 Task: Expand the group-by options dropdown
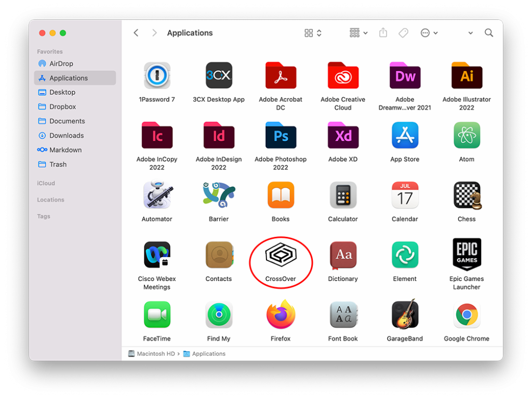pos(358,33)
